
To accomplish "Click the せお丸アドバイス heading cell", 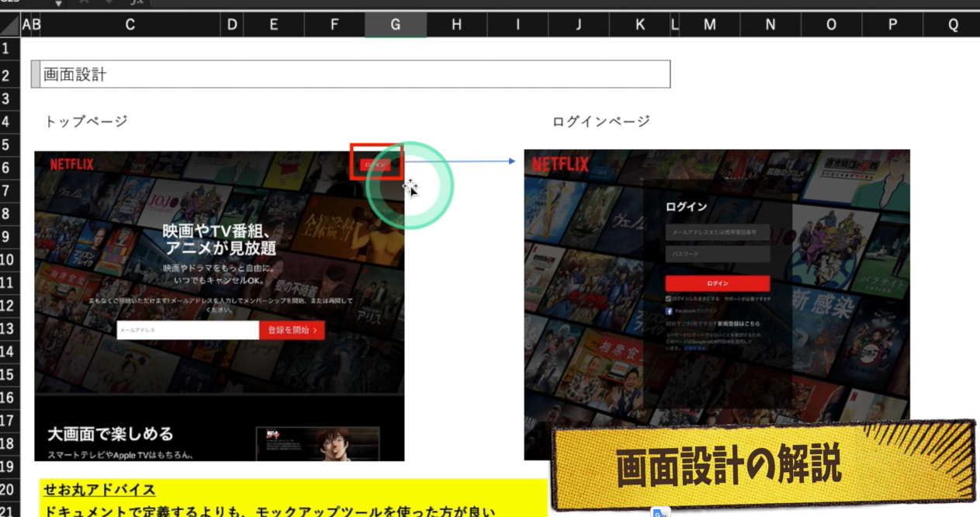I will pyautogui.click(x=99, y=490).
